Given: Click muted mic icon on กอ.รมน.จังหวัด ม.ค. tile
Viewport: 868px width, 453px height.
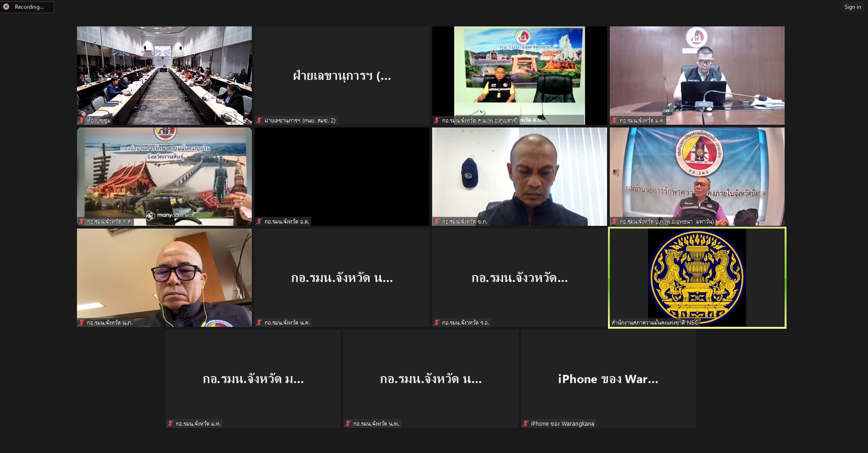Looking at the screenshot, I should pyautogui.click(x=614, y=121).
